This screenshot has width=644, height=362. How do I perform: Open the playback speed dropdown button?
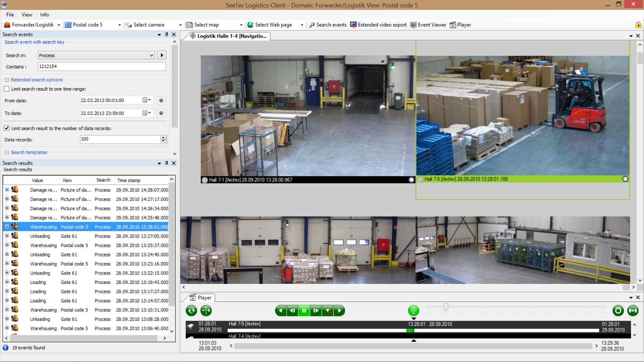tap(327, 311)
